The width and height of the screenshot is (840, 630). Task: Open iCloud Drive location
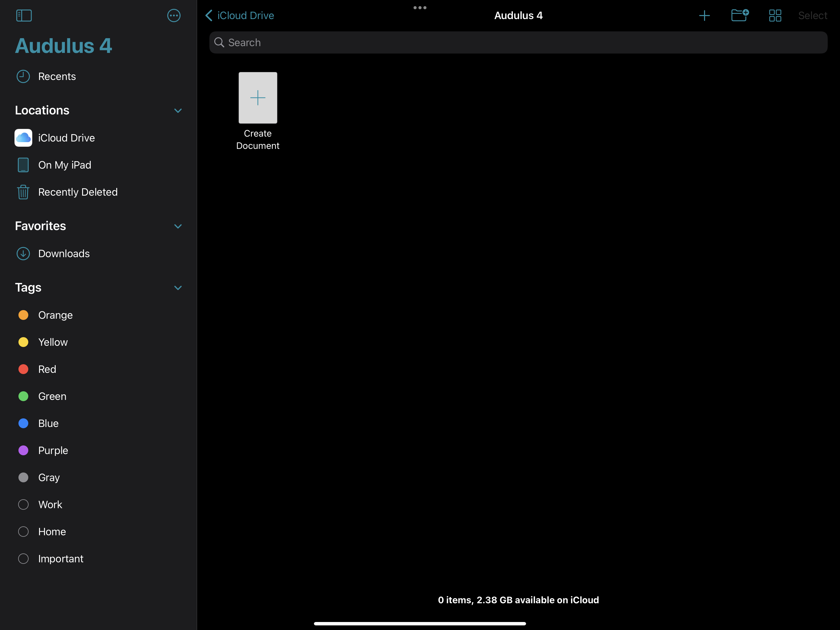tap(66, 138)
